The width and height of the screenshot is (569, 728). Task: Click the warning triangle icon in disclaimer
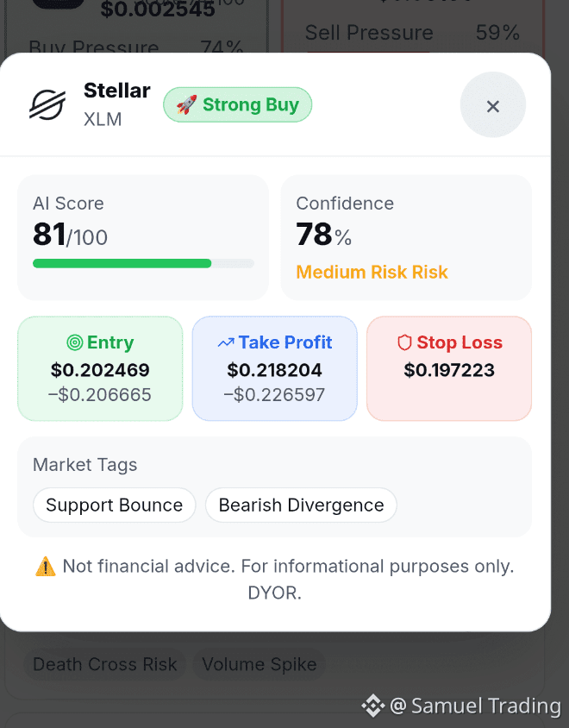pyautogui.click(x=46, y=567)
